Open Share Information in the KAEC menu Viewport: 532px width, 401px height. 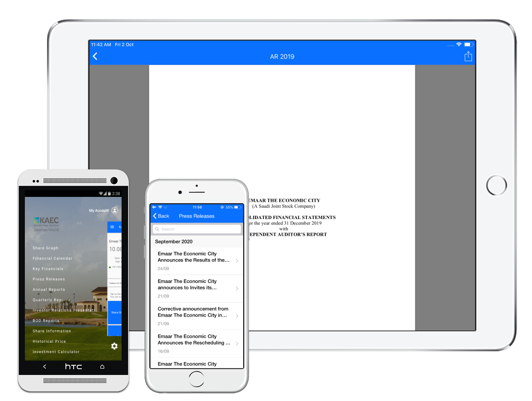coord(52,331)
